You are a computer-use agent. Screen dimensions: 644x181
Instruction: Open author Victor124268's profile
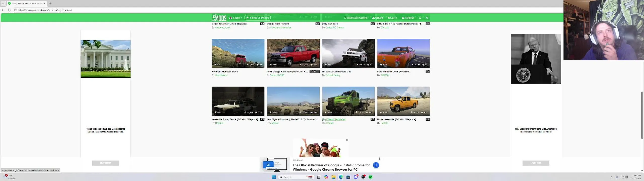pyautogui.click(x=277, y=75)
